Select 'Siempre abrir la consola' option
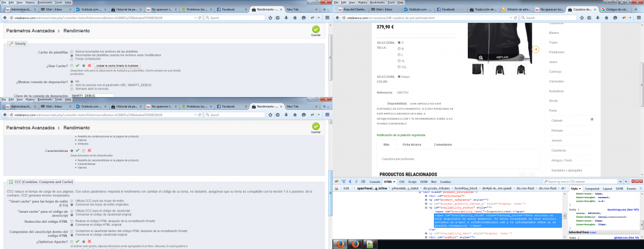Screen dimensions: 644x249 72,88
